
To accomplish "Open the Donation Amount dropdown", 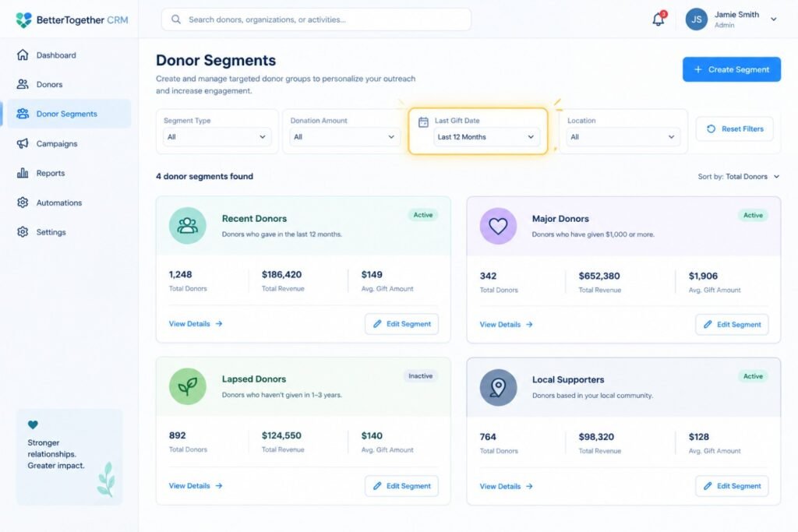I will (x=344, y=137).
